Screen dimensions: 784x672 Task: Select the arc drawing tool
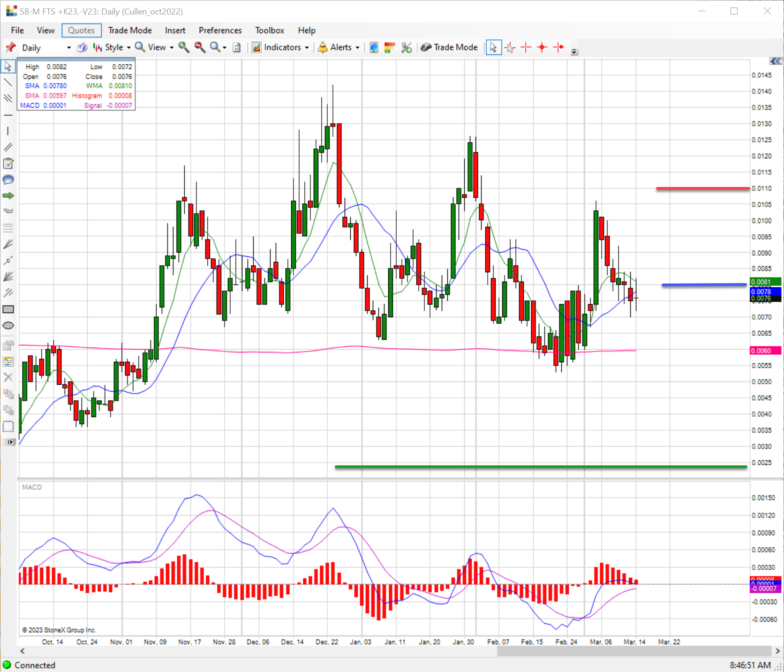click(x=8, y=211)
